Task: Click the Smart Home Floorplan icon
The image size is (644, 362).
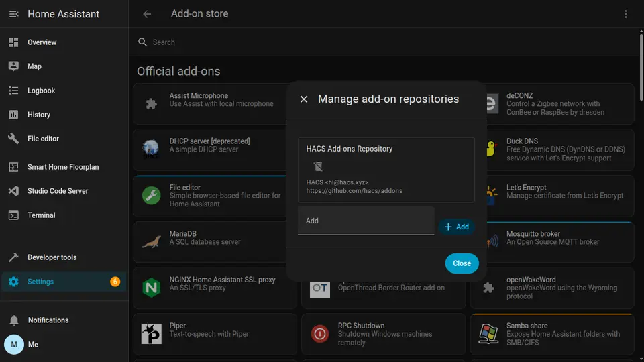Action: tap(13, 167)
